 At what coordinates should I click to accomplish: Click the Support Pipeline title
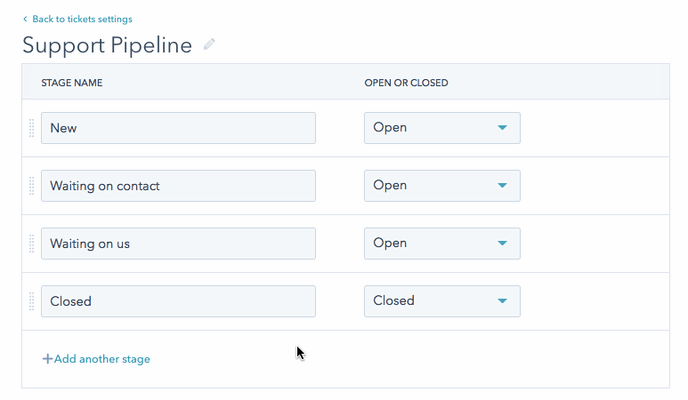pos(107,46)
